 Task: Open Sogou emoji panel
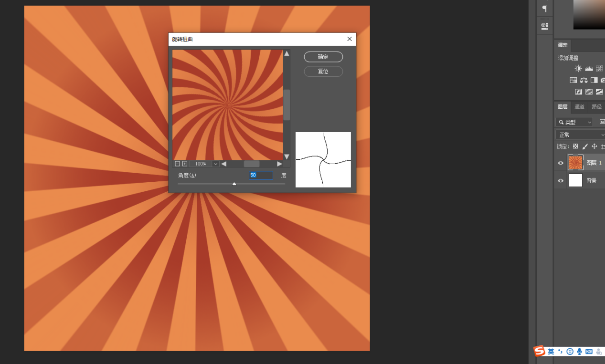(570, 352)
